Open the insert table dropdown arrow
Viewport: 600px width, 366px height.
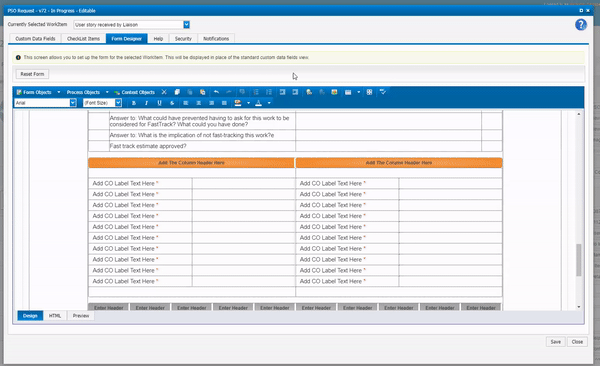pos(359,92)
